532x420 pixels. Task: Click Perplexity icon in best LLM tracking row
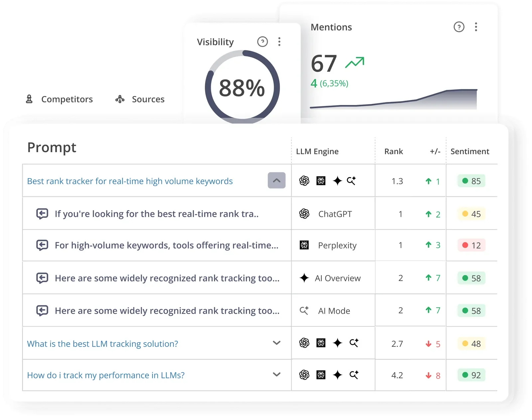(x=321, y=343)
